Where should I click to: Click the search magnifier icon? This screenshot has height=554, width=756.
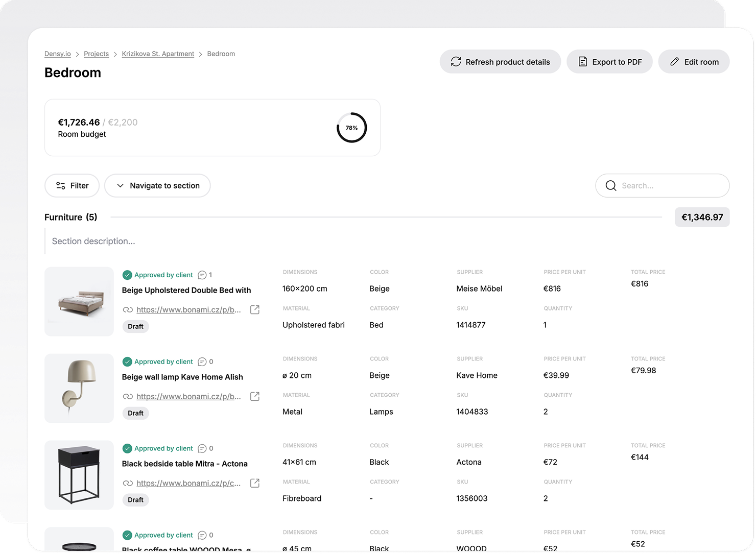tap(611, 186)
